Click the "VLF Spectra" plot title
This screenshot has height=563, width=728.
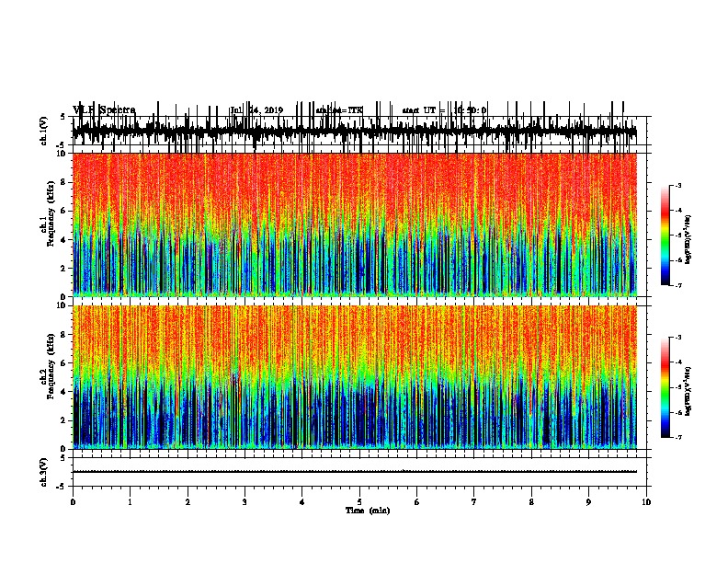104,110
